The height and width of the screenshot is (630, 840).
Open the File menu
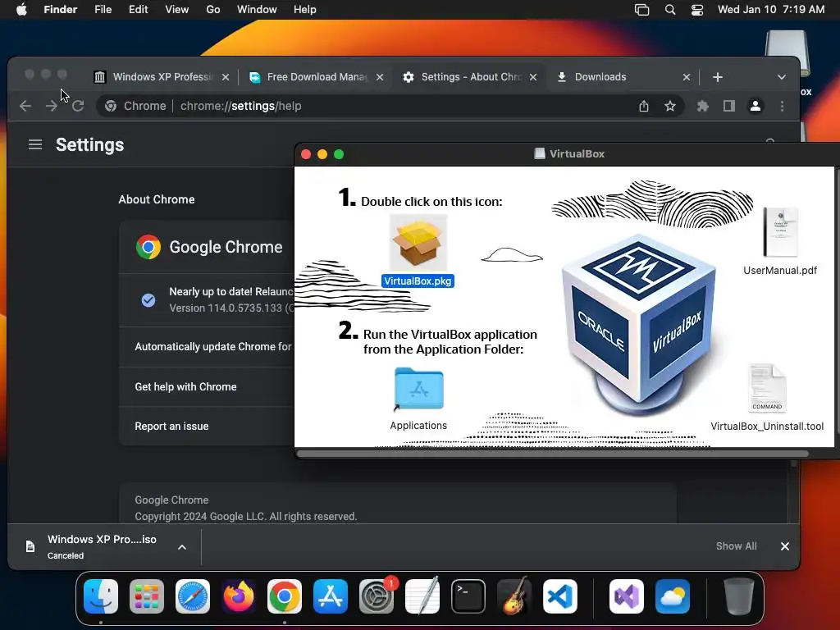point(103,10)
